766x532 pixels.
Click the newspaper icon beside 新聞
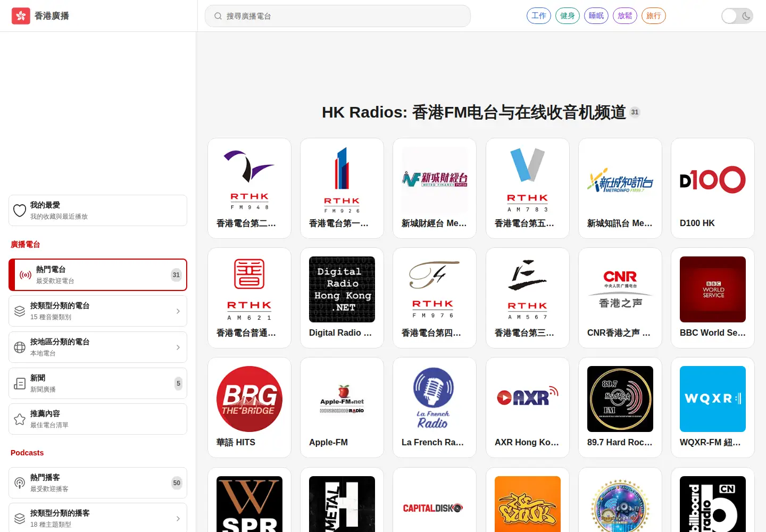[20, 384]
